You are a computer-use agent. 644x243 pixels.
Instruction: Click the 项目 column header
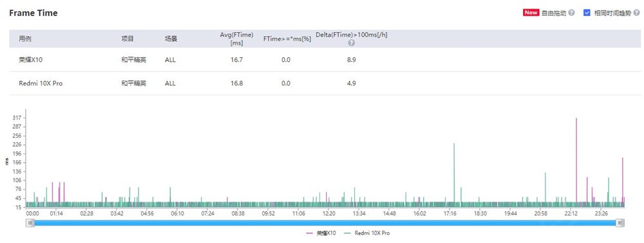[x=128, y=39]
